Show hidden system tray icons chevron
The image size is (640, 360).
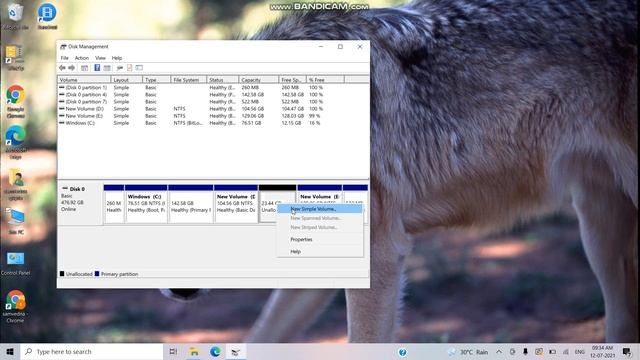(499, 351)
